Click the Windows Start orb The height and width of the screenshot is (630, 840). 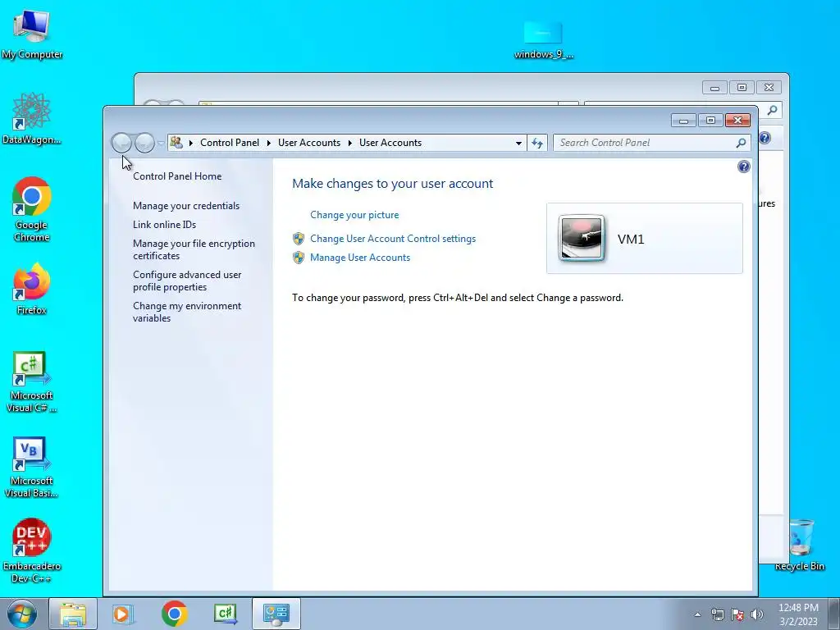[22, 614]
